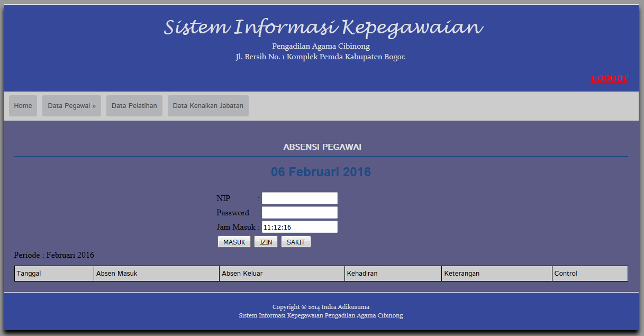
Task: Click the 06 Februari 2016 date heading
Action: pos(320,171)
